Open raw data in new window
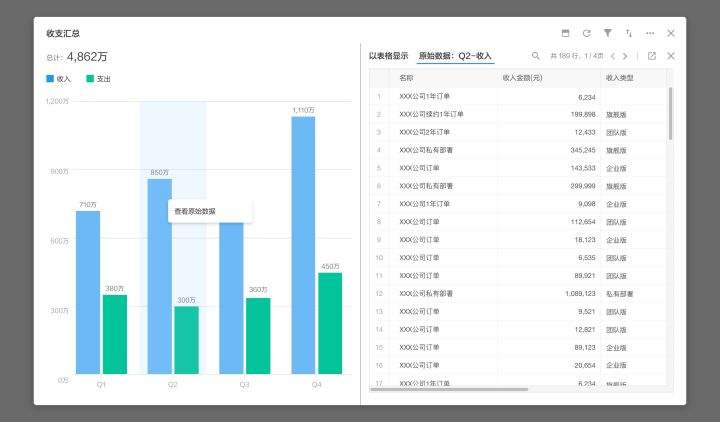The image size is (720, 422). pos(652,56)
